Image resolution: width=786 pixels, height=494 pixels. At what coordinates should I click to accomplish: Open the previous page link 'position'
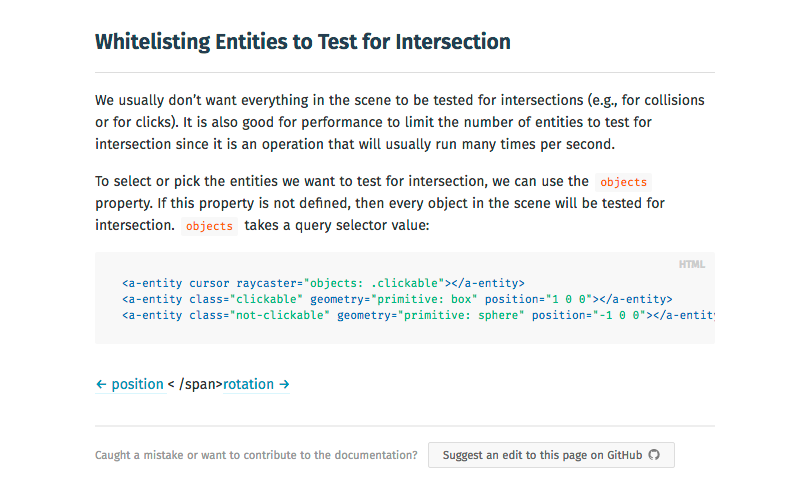point(137,384)
